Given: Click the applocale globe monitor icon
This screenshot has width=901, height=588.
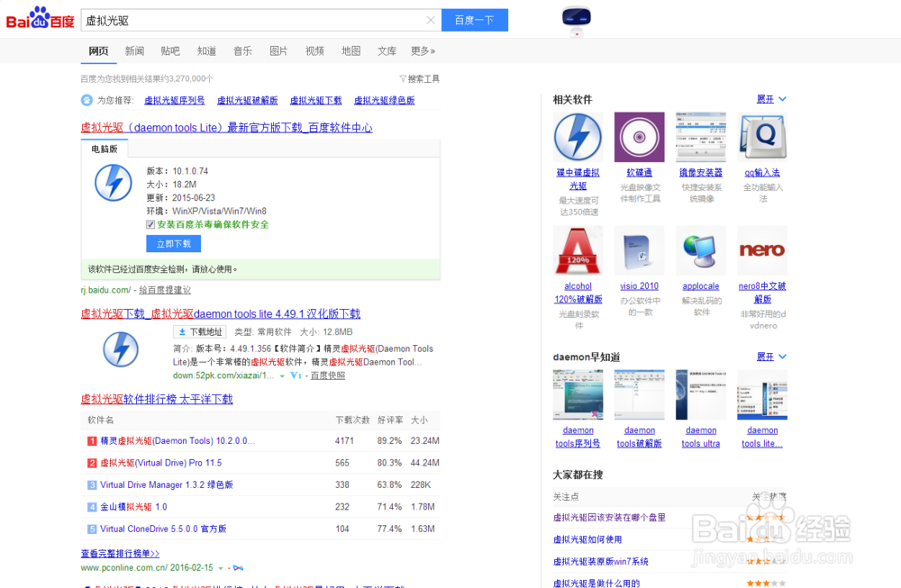Looking at the screenshot, I should point(701,250).
